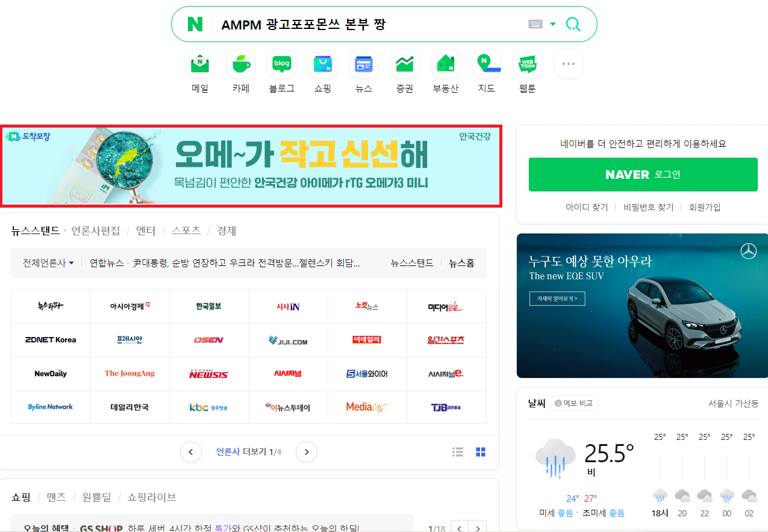Open the 데일리한국 press logo
The image size is (768, 532).
tap(130, 407)
